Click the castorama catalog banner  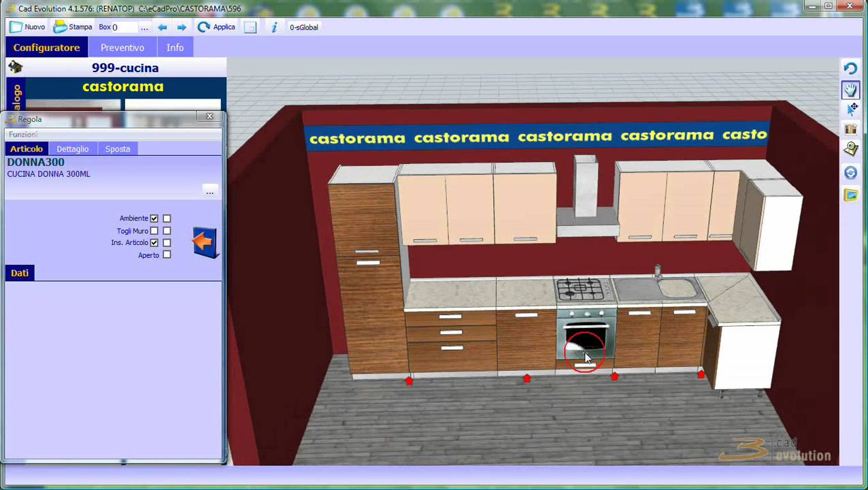pyautogui.click(x=123, y=86)
